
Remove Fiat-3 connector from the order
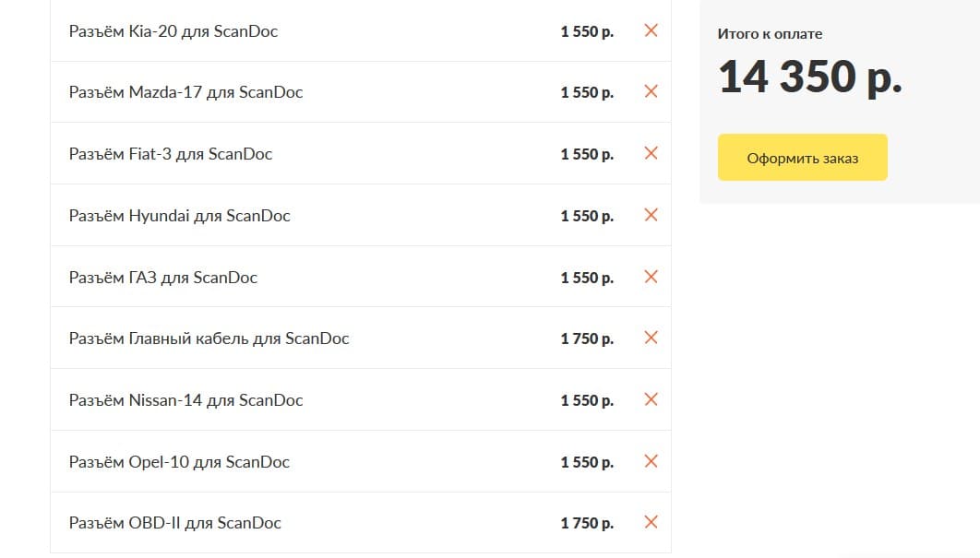651,153
